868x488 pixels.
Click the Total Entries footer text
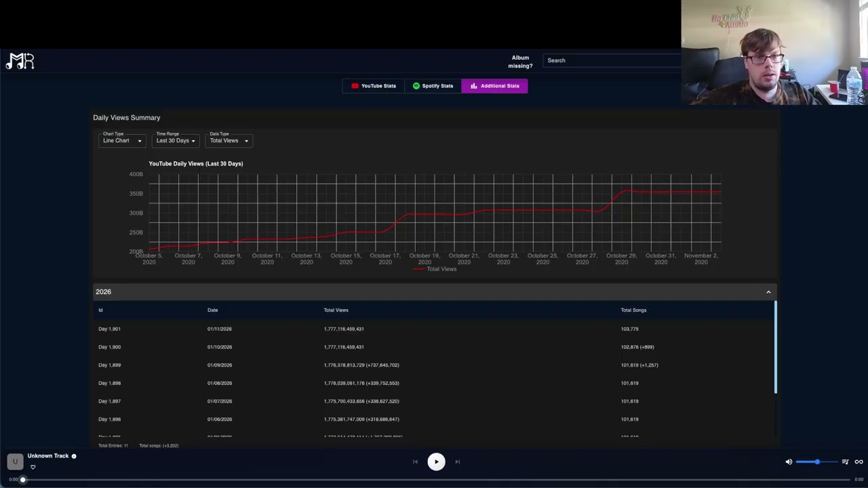tap(113, 446)
